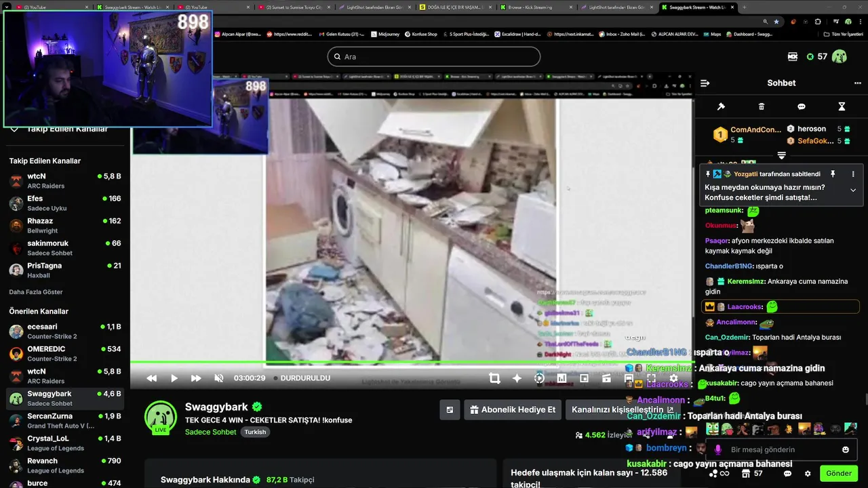Viewport: 868px width, 488px height.
Task: Click the KICKS balance showing 57
Action: pos(816,56)
